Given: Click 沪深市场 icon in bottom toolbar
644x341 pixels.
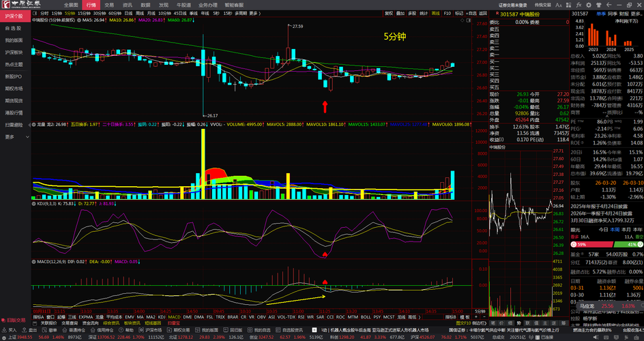Looking at the screenshot, I should pos(142,330).
